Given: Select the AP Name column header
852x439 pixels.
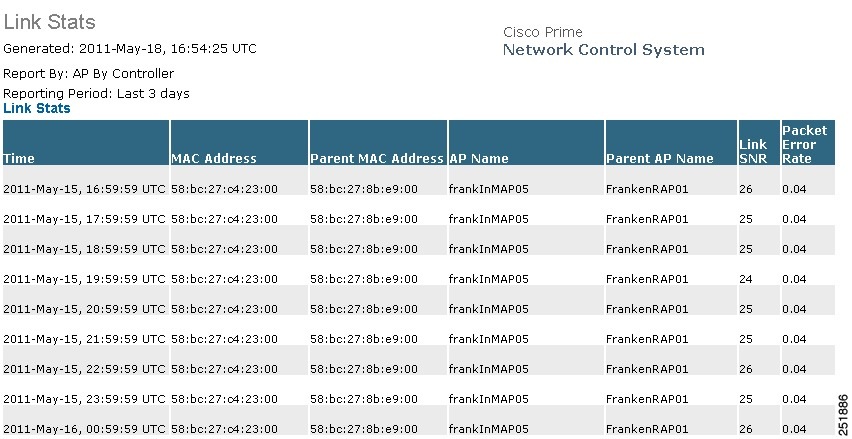Looking at the screenshot, I should click(526, 143).
